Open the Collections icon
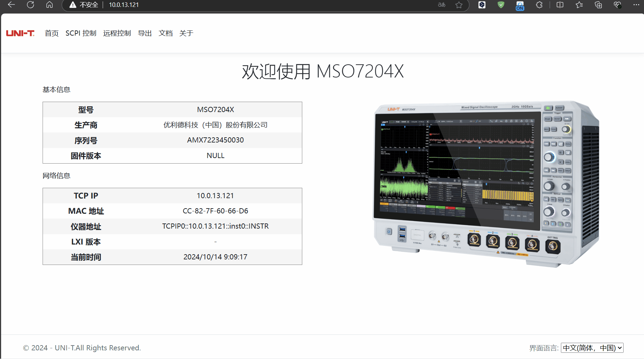The image size is (644, 359). pos(598,5)
